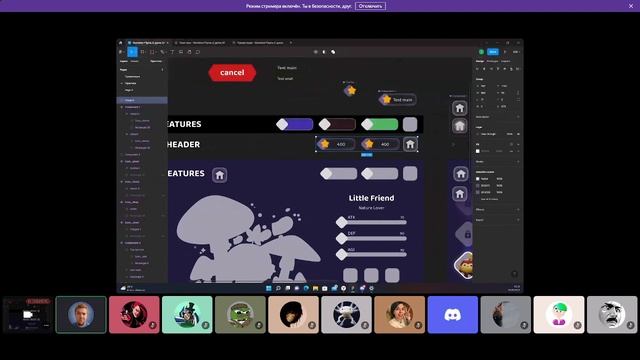
Task: Click the Figma home icon in tab bar
Action: [x=120, y=42]
